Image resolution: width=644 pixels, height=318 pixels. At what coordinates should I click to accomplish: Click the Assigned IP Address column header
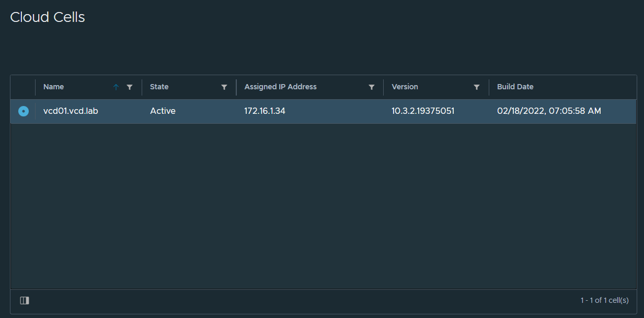coord(281,87)
